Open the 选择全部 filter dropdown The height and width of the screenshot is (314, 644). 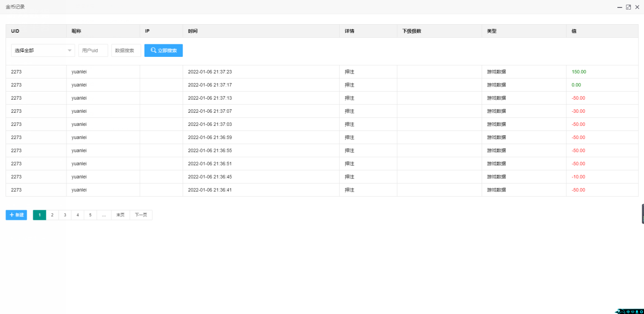[x=43, y=50]
